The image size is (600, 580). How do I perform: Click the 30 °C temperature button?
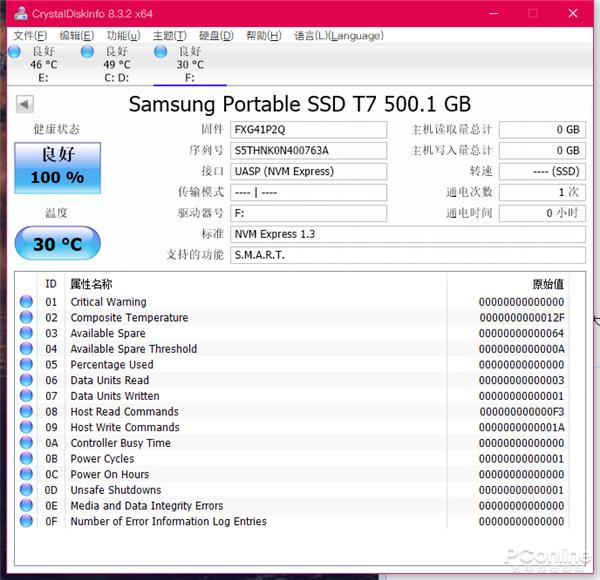57,243
